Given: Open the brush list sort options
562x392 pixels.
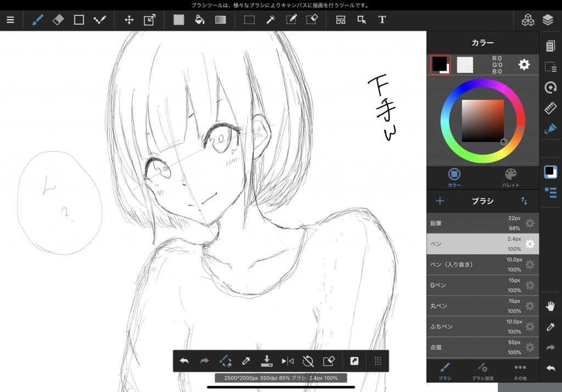Looking at the screenshot, I should pyautogui.click(x=524, y=201).
